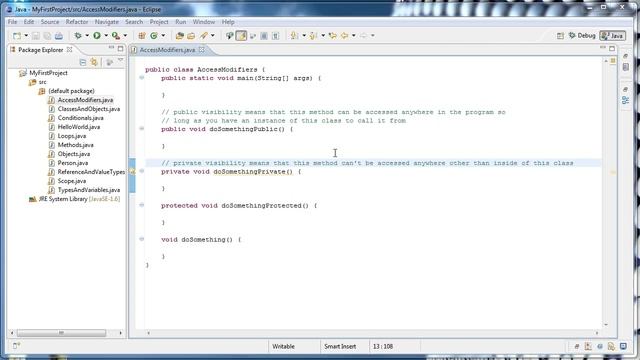
Task: Toggle Mark Occurrences highlighted toolbar button
Action: 241,36
